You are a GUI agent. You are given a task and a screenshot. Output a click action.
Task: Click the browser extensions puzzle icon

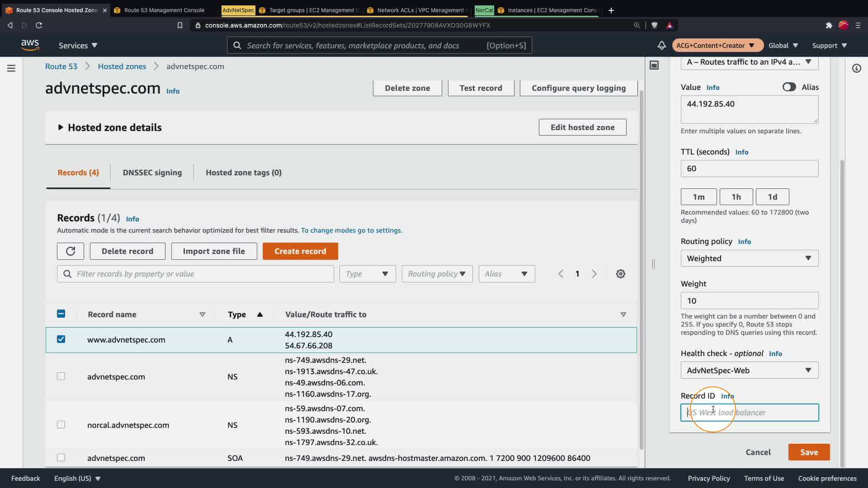(x=829, y=25)
